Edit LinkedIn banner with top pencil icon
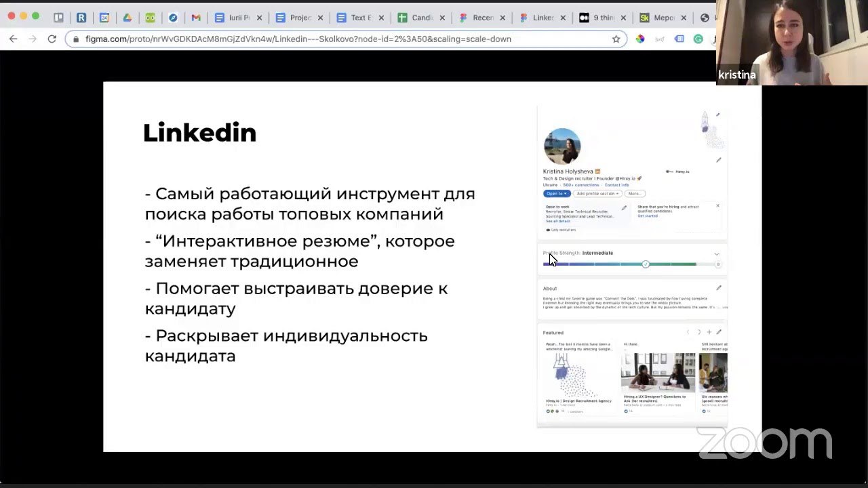The height and width of the screenshot is (488, 868). pyautogui.click(x=718, y=115)
